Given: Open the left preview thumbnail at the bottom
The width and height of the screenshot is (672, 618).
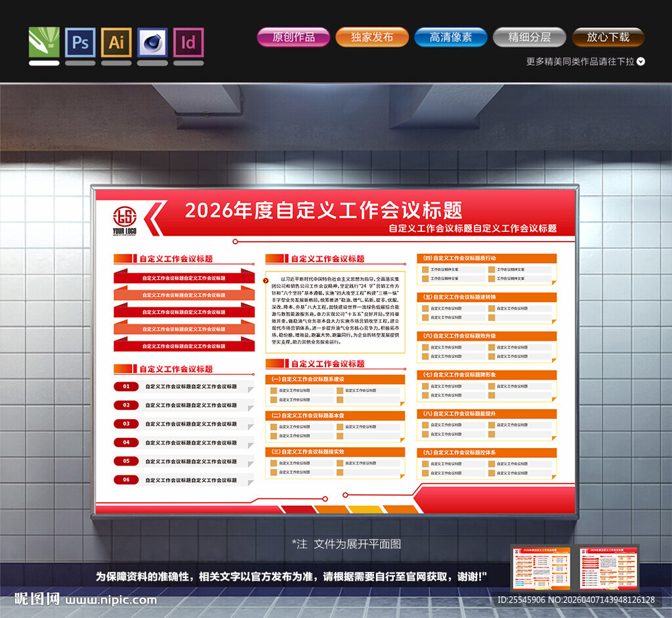Looking at the screenshot, I should [x=541, y=568].
